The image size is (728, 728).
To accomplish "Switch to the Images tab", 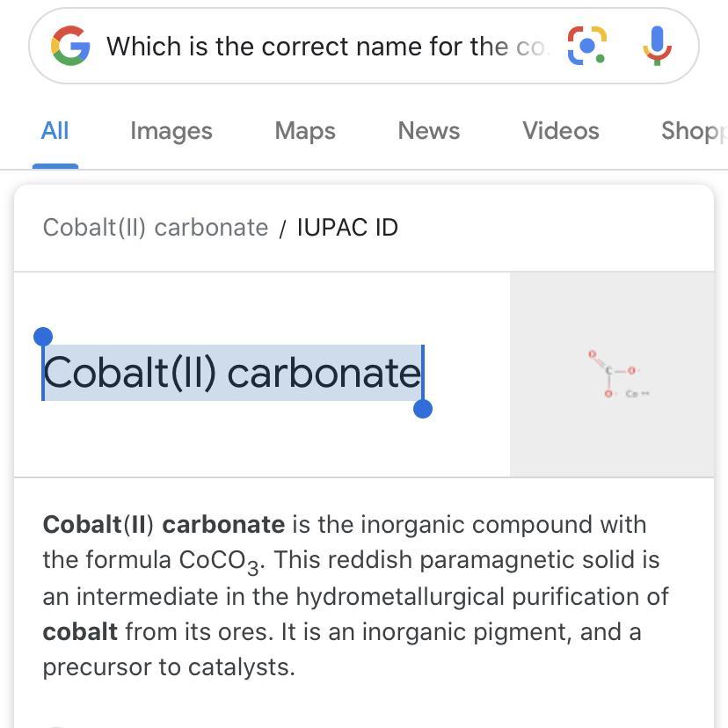I will [x=171, y=131].
